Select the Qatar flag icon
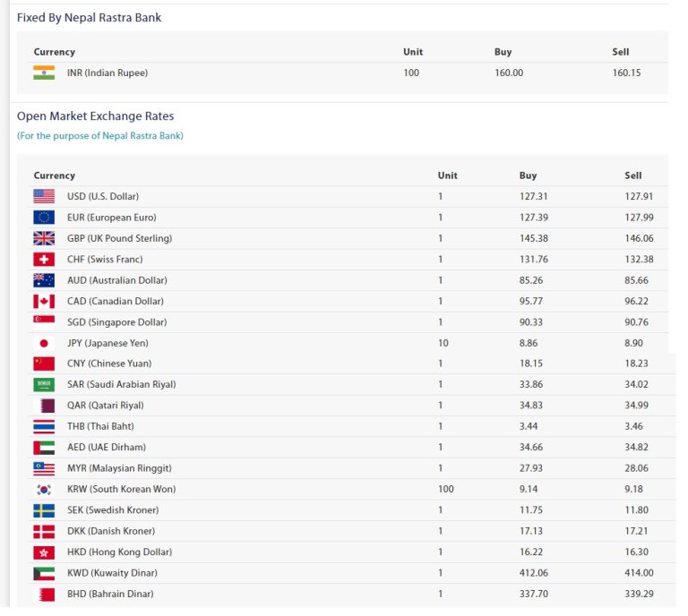Viewport: 688px width, 616px height. point(44,406)
